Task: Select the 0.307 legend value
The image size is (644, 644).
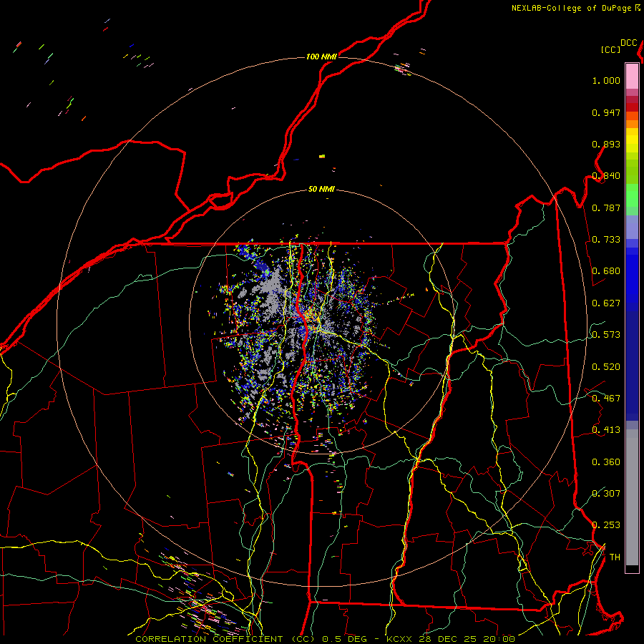Action: coord(606,494)
